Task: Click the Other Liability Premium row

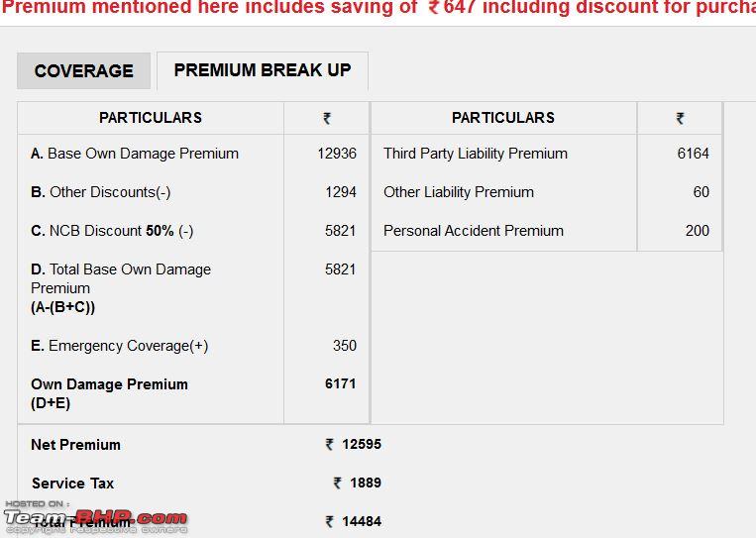Action: [547, 192]
